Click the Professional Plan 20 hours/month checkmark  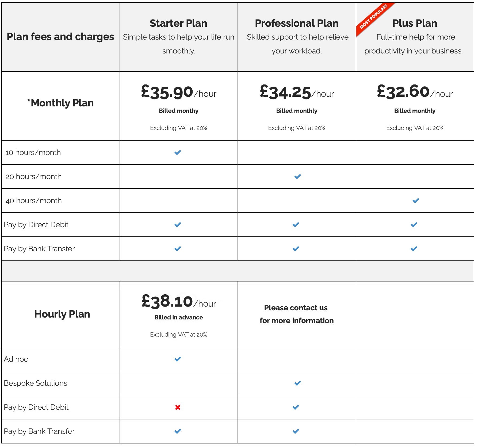[x=297, y=176]
